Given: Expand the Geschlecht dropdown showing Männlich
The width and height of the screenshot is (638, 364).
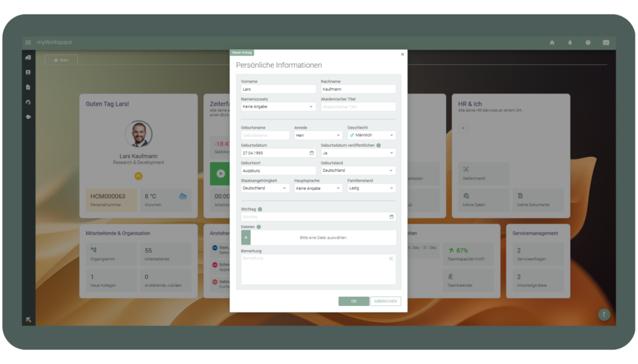Looking at the screenshot, I should point(371,135).
